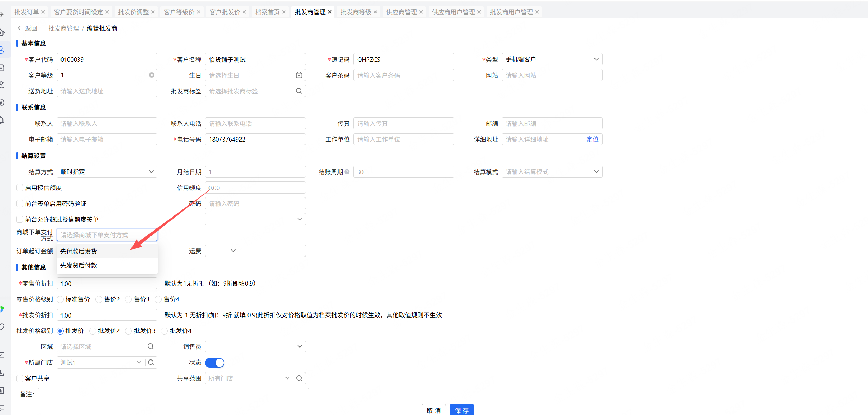
Task: Select the 批发价2 radio button
Action: coord(93,331)
